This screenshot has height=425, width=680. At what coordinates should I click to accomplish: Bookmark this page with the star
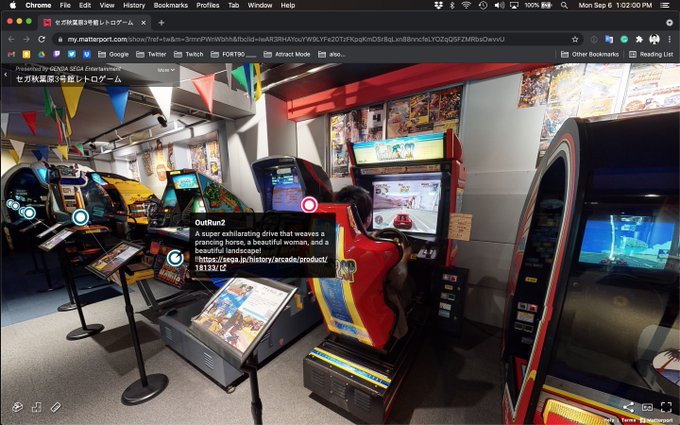pyautogui.click(x=575, y=39)
